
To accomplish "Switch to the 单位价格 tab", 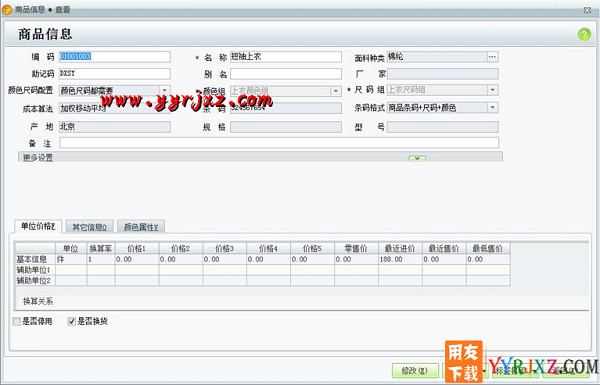I will point(38,227).
